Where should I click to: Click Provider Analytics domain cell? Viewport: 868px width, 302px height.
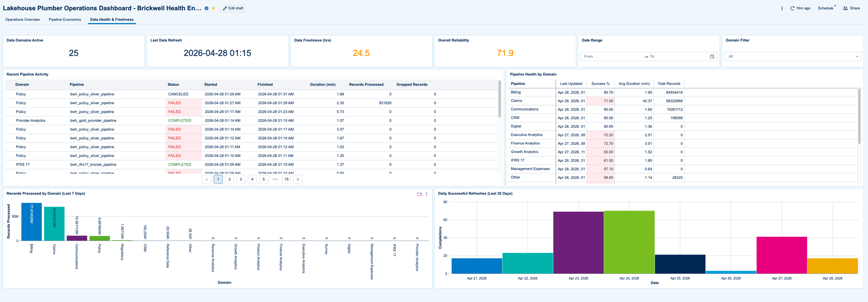[30, 120]
